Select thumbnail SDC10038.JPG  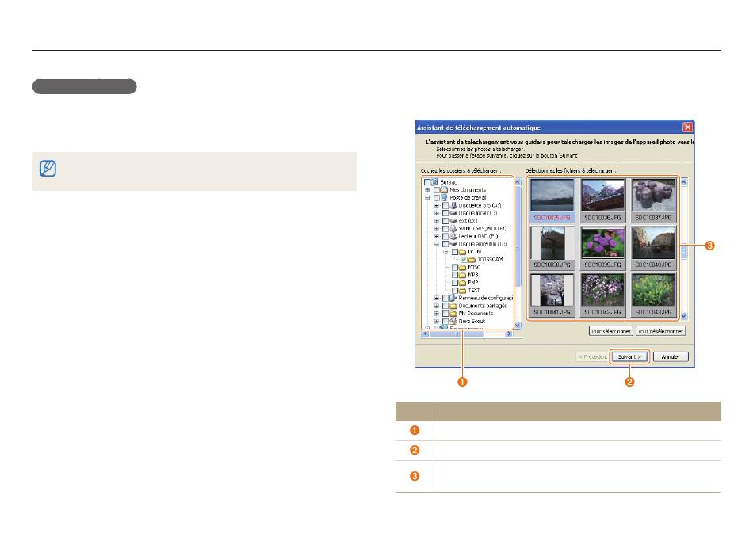pos(552,248)
